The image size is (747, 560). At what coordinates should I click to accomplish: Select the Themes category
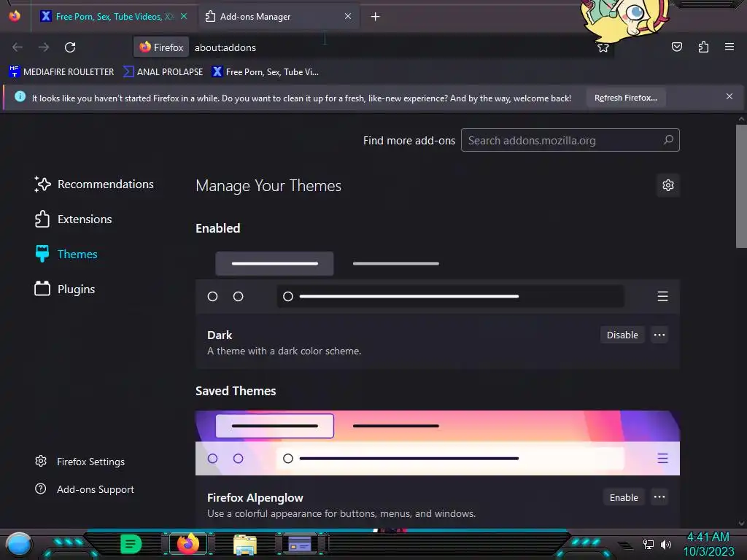pos(66,254)
